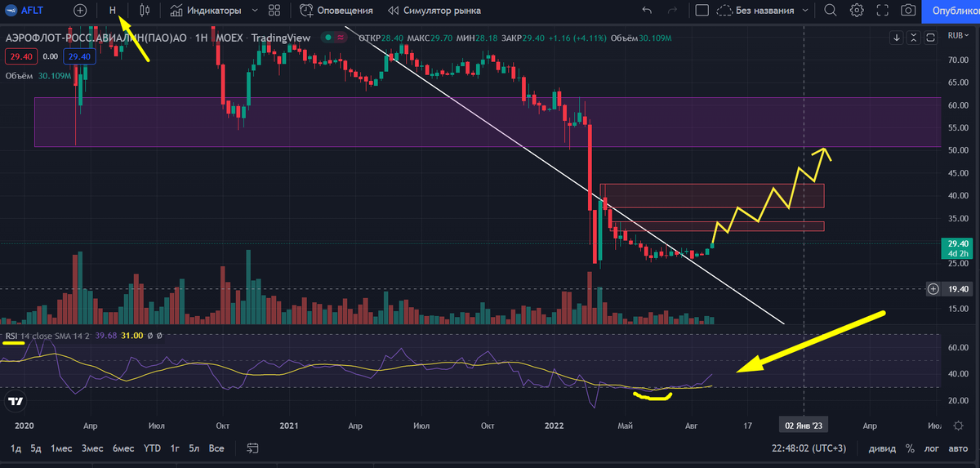This screenshot has width=980, height=468.
Task: Enter fullscreen mode
Action: coord(883,11)
